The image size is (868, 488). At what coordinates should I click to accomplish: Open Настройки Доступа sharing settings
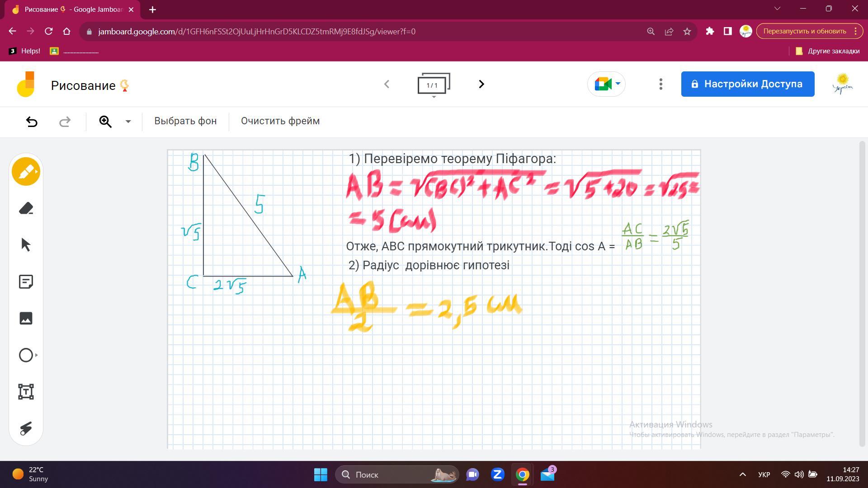747,84
